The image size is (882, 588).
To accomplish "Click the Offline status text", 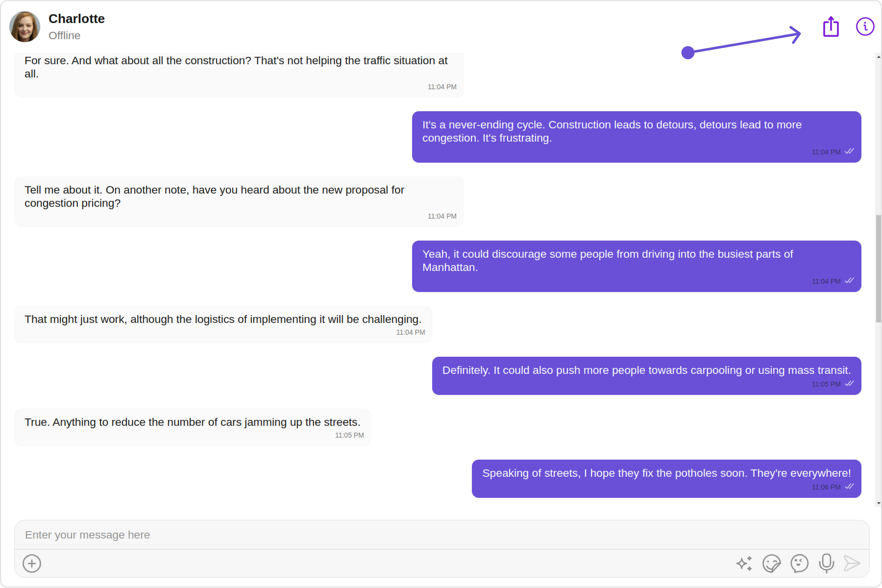I will pos(64,36).
